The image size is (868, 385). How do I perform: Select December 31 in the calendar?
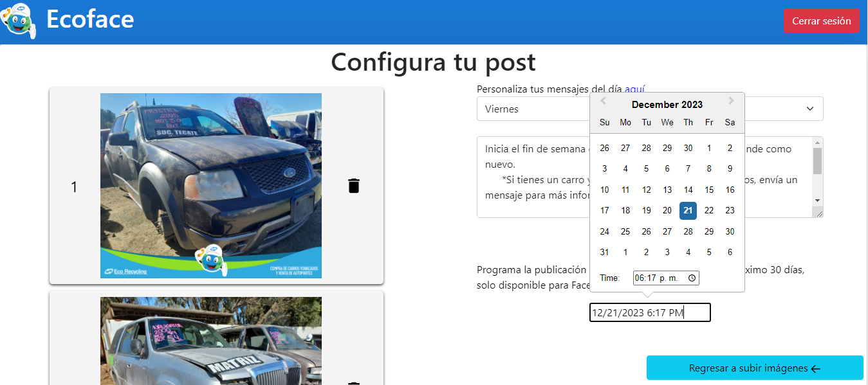pyautogui.click(x=604, y=252)
